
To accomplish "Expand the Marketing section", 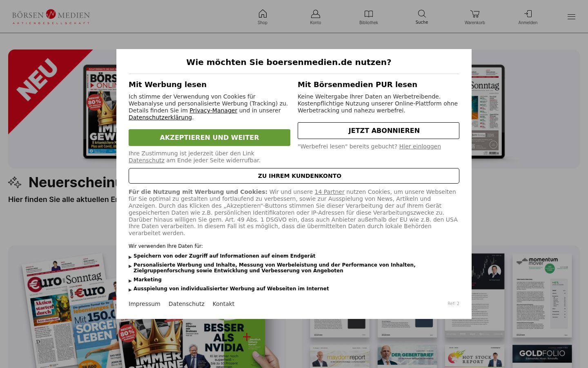I will pos(145,280).
